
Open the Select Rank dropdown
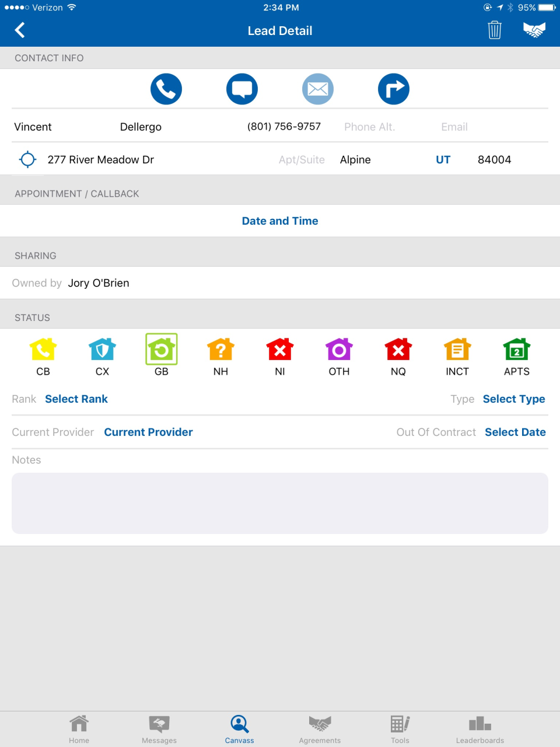click(x=76, y=399)
